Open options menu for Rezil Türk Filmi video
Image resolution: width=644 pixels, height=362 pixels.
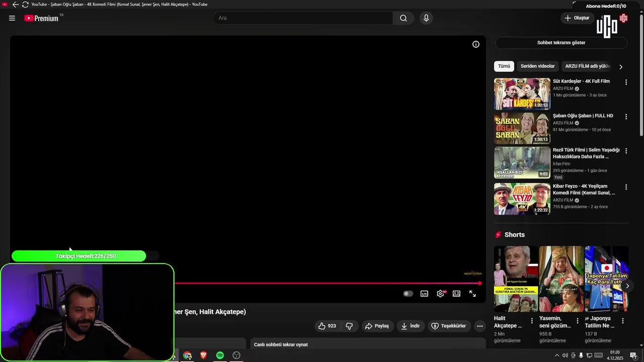pyautogui.click(x=626, y=151)
